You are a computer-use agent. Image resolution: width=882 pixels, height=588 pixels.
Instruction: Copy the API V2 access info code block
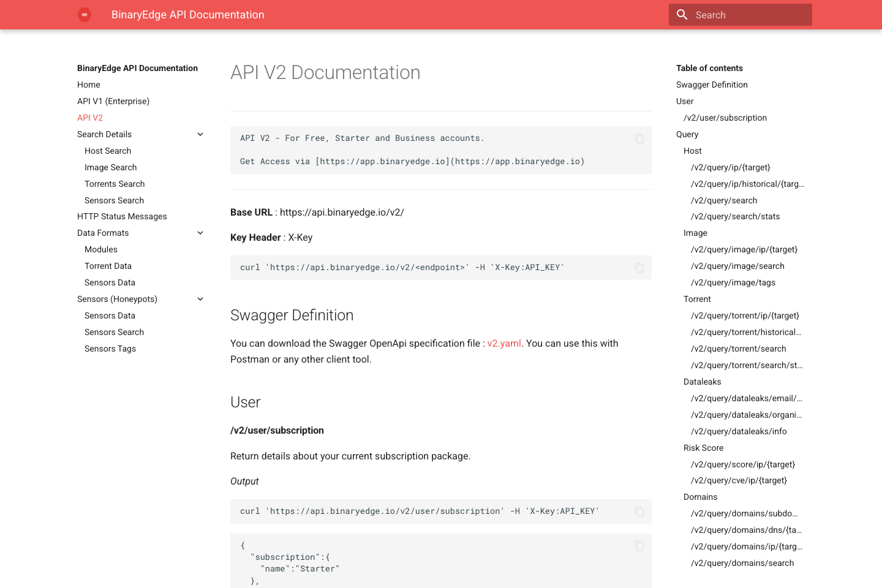(x=639, y=139)
